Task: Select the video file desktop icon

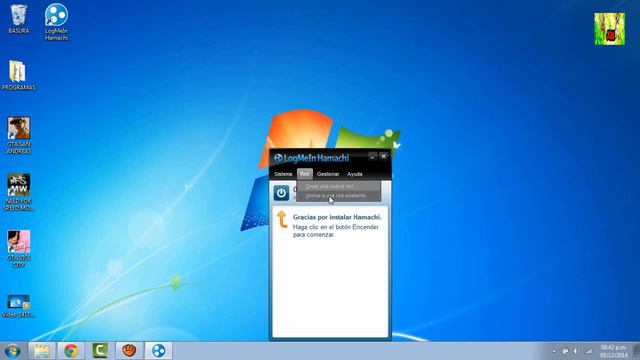Action: click(18, 306)
